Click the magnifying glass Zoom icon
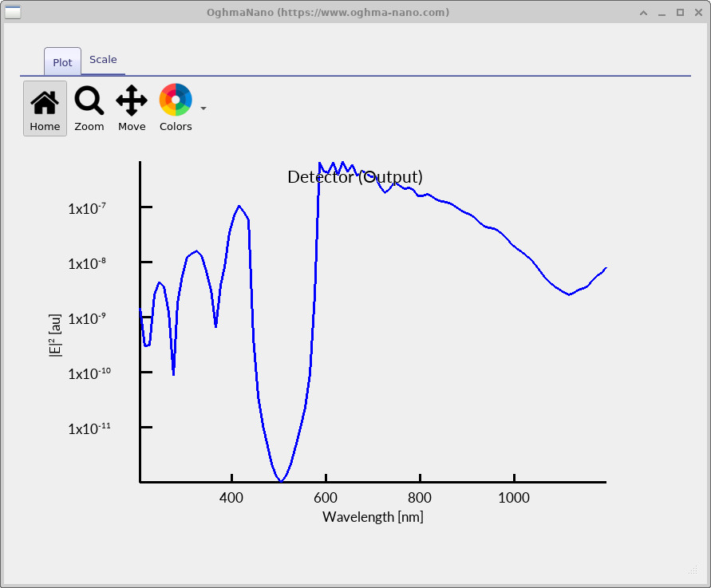This screenshot has width=711, height=588. point(89,100)
